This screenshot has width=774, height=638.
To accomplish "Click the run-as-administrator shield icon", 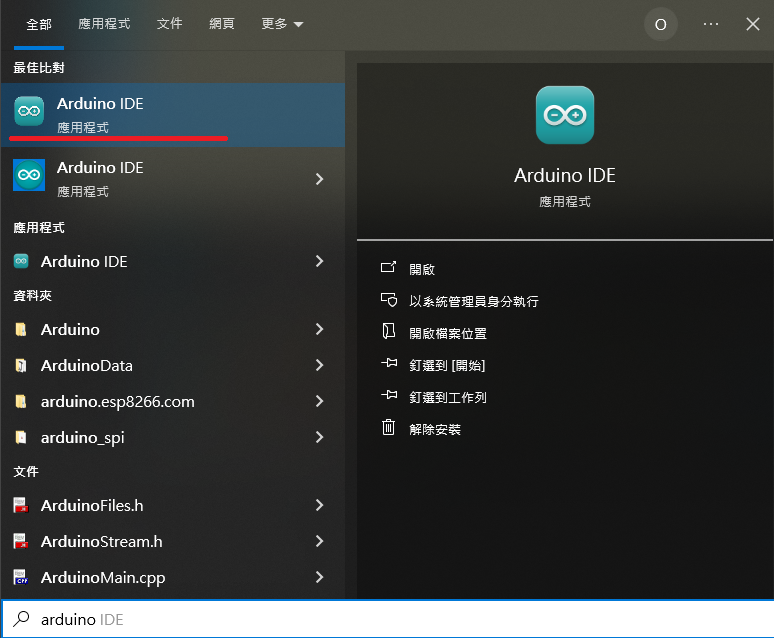I will click(x=388, y=300).
